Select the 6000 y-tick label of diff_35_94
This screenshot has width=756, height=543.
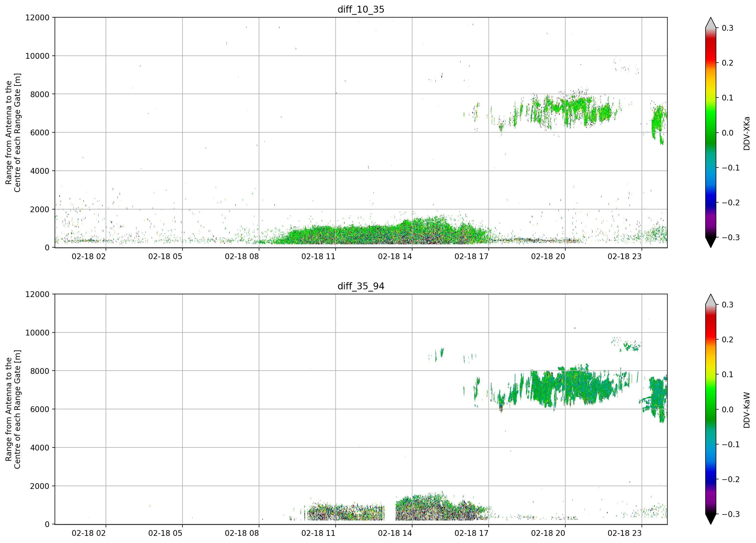point(40,410)
